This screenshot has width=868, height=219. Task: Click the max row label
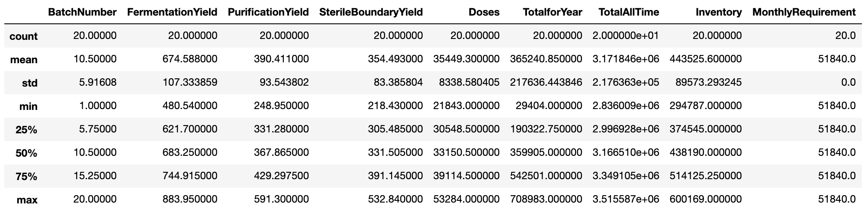[x=27, y=200]
